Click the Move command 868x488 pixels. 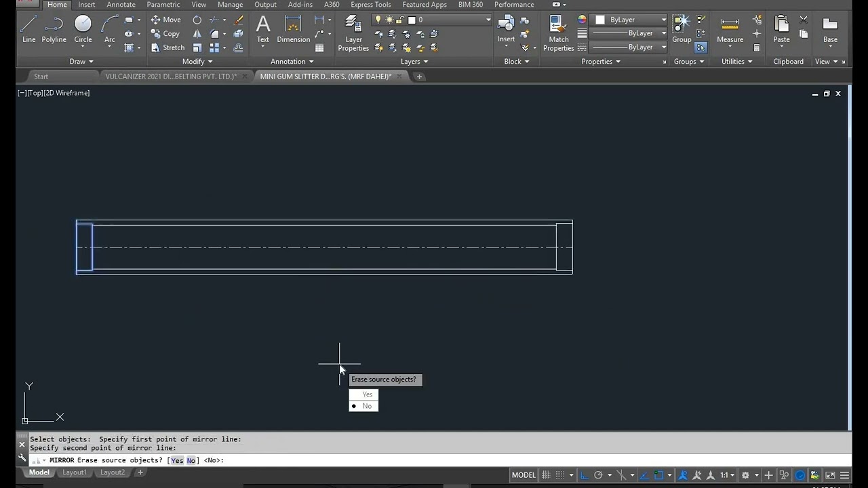(x=166, y=20)
